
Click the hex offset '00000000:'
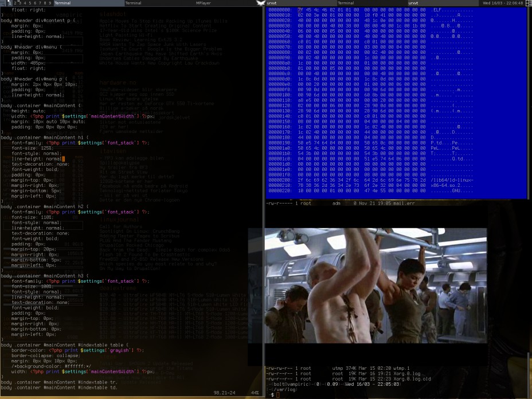click(280, 10)
